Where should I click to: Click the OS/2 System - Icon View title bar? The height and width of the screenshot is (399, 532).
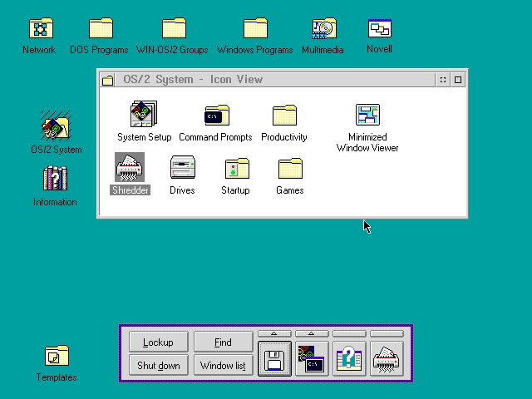point(275,80)
